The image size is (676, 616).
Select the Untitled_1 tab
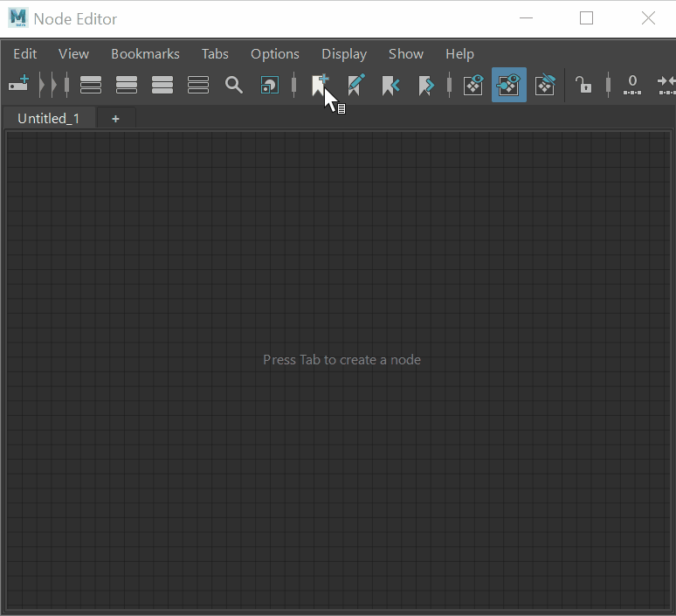click(x=48, y=118)
